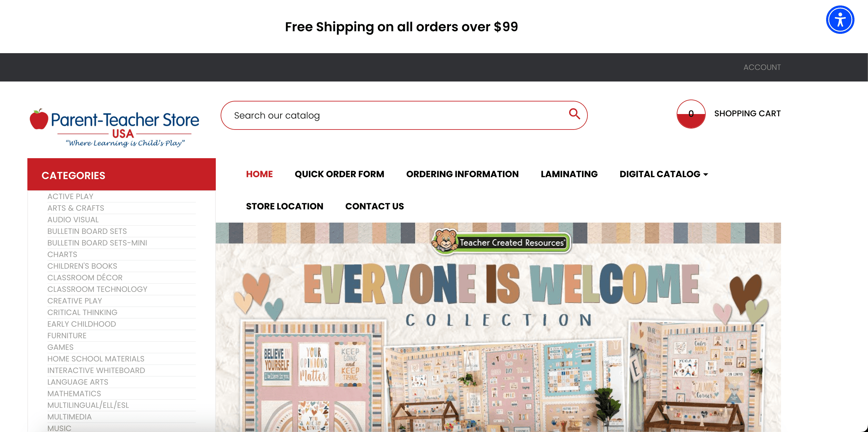Click the Shopping Cart label

click(x=747, y=114)
